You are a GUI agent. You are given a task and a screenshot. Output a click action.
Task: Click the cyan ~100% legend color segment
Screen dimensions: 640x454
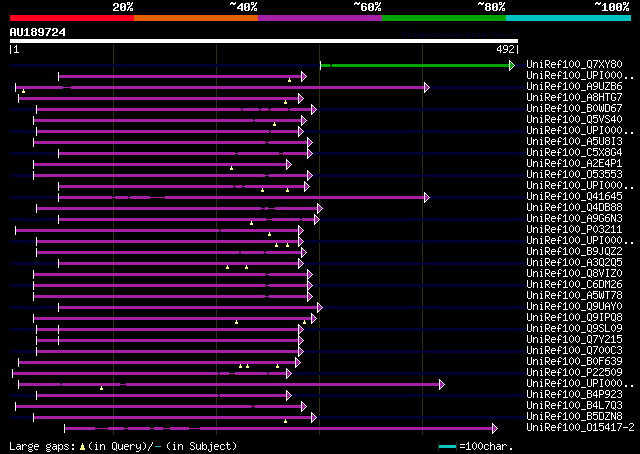(x=569, y=18)
